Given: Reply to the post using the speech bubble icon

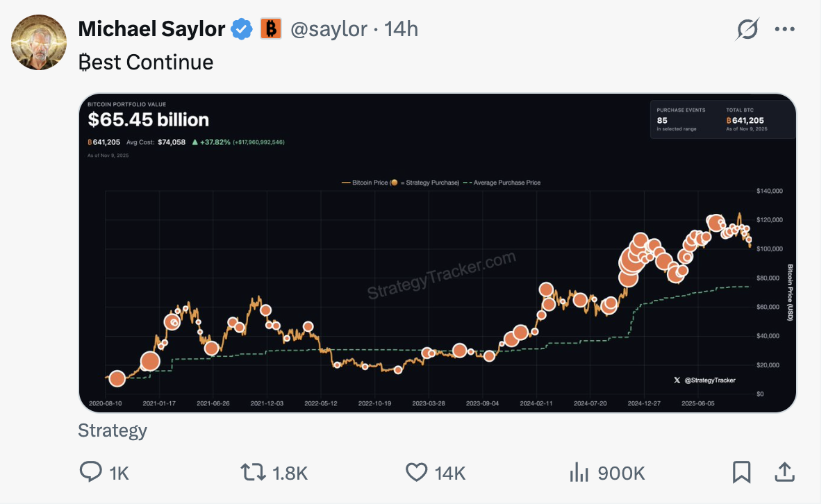Looking at the screenshot, I should coord(90,472).
